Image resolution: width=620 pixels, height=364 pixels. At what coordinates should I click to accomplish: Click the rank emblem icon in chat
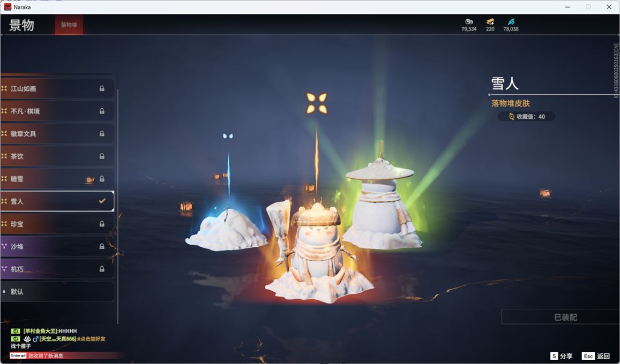pos(27,339)
